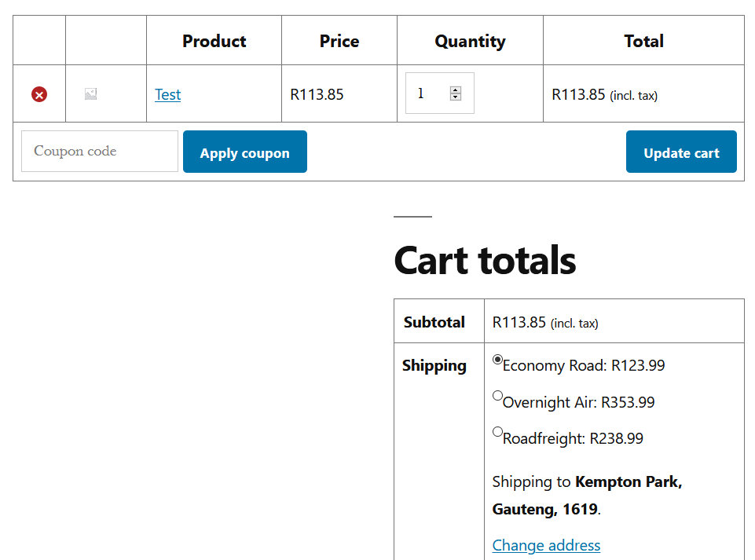Image resolution: width=755 pixels, height=560 pixels.
Task: Pick the Roadfreight shipping radio button
Action: [497, 431]
